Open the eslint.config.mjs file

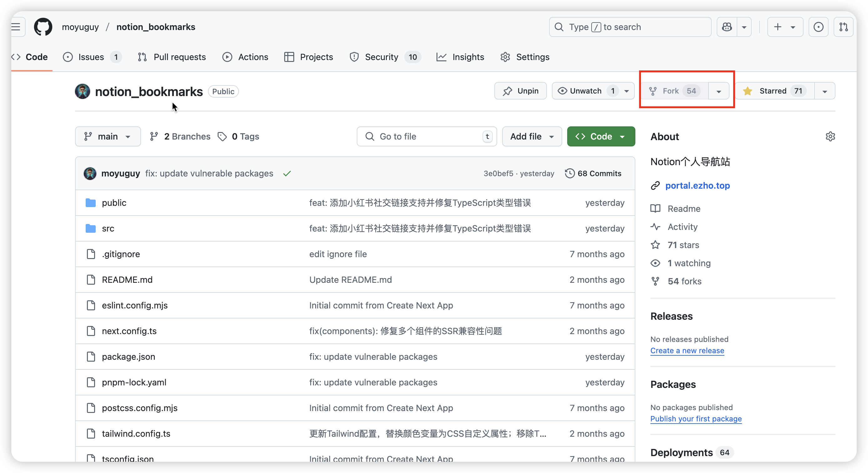(134, 305)
